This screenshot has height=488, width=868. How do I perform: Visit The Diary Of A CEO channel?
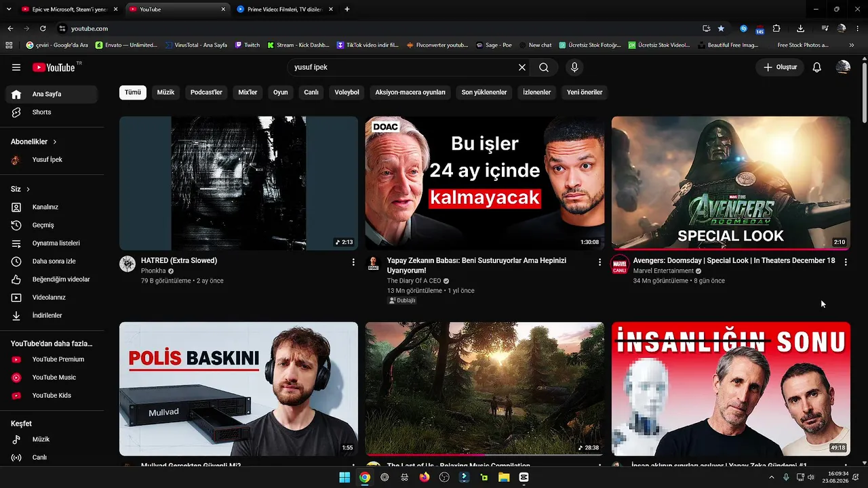(x=414, y=281)
